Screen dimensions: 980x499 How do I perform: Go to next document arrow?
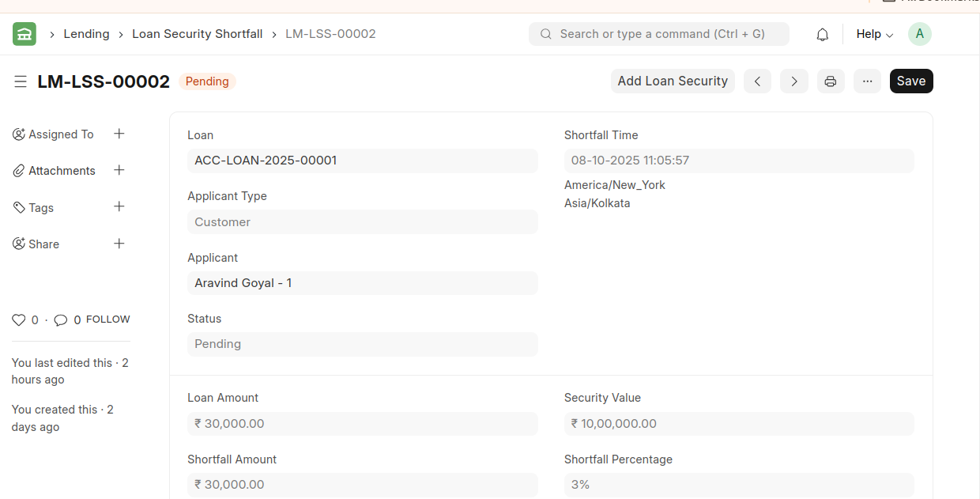pyautogui.click(x=794, y=81)
